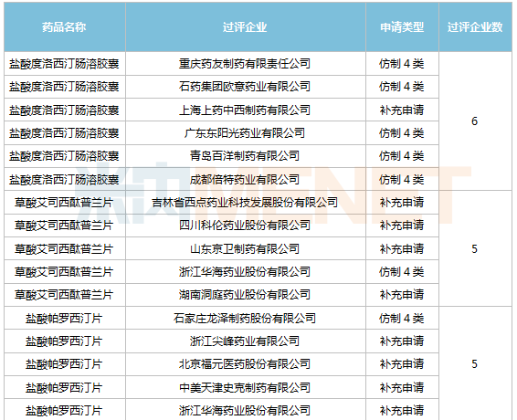
Task: Select the 四川科伦药业股份有限公司 cell
Action: (246, 226)
